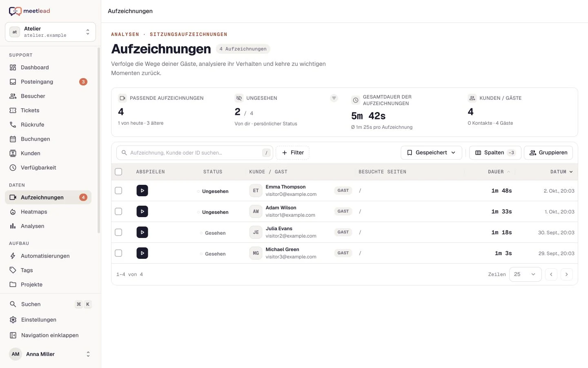Check Emma Thompson row checkbox

point(118,191)
